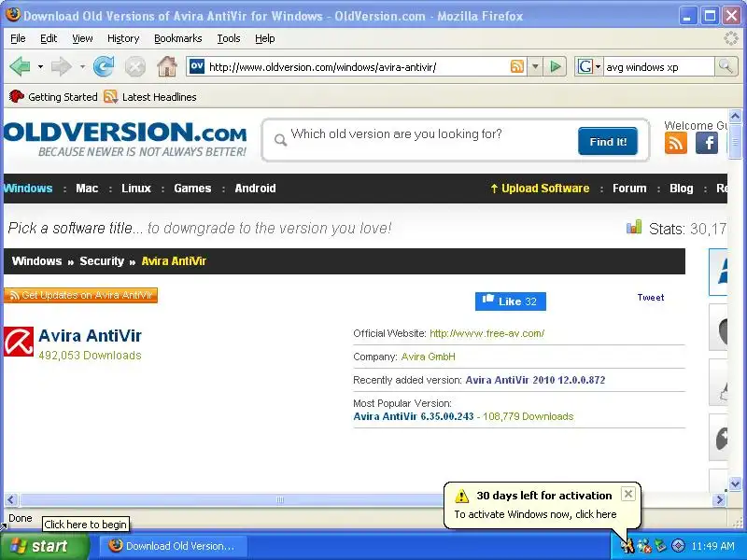Click the Firefox throbber activity icon
Viewport: 747px width, 560px height.
[731, 38]
